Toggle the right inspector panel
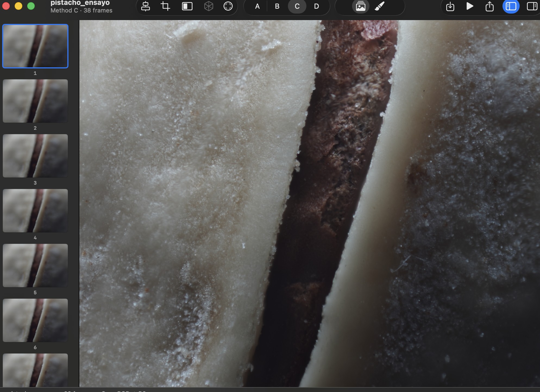This screenshot has height=392, width=540. point(532,6)
